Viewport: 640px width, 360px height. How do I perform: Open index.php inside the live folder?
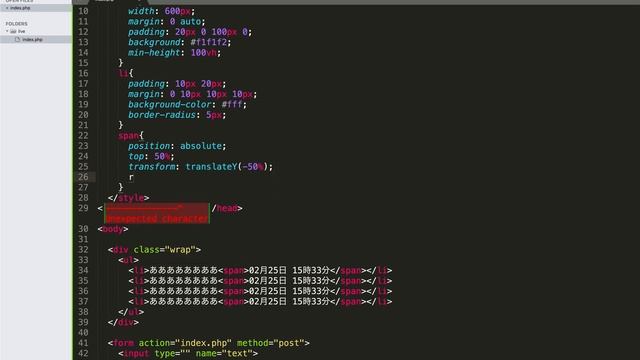point(32,40)
